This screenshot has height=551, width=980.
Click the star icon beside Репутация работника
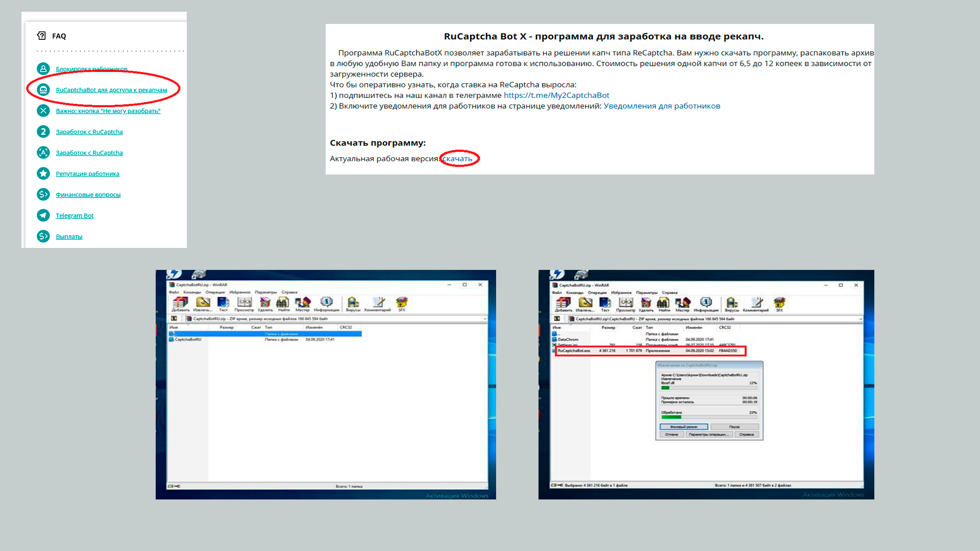(43, 173)
